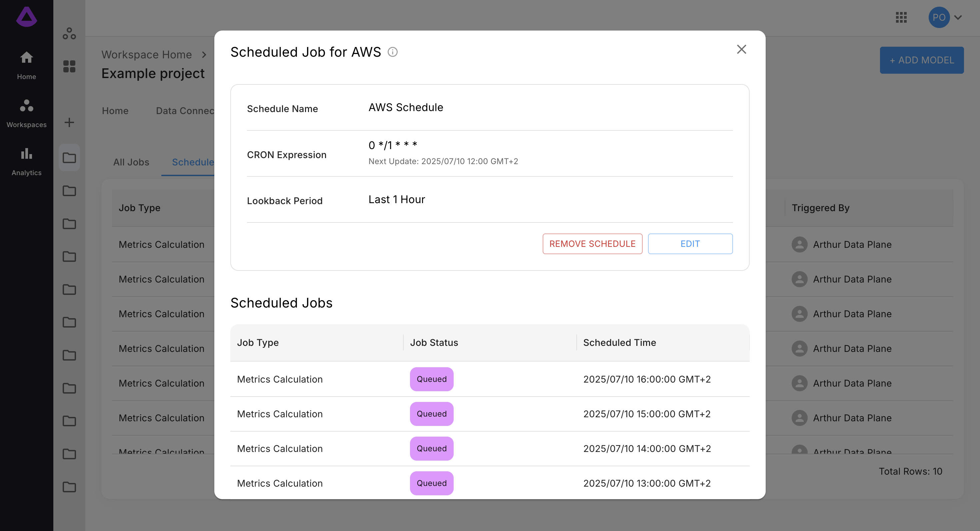Click the three-circles workspace icon
The height and width of the screenshot is (531, 980).
pyautogui.click(x=69, y=33)
